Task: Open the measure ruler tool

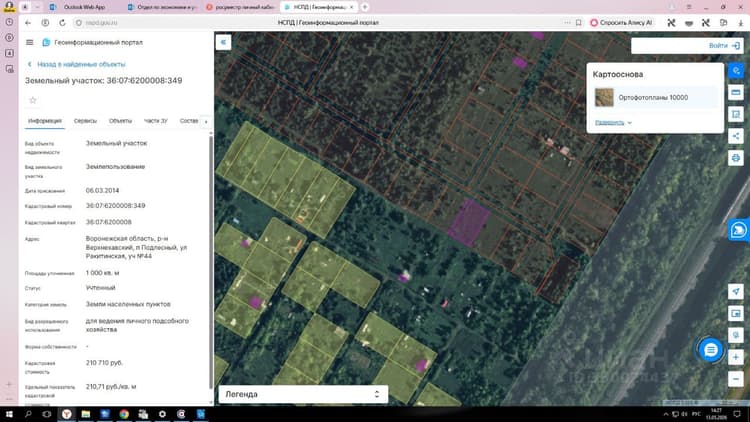Action: 736,92
